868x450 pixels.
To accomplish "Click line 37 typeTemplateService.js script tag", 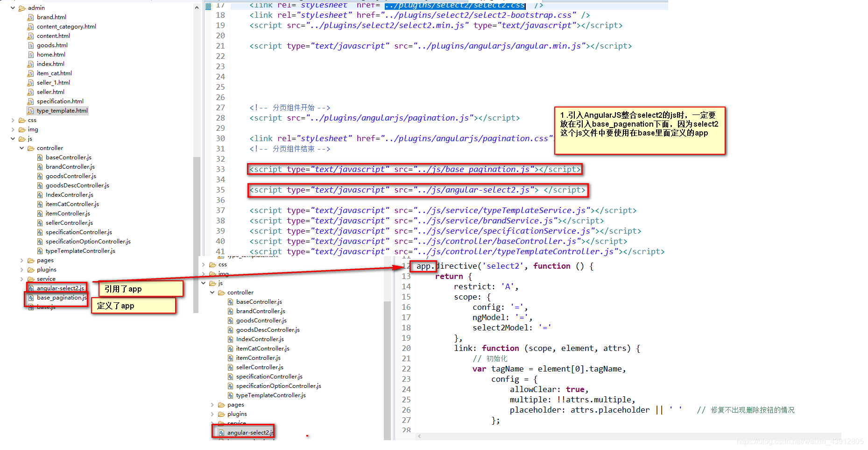I will click(x=443, y=211).
